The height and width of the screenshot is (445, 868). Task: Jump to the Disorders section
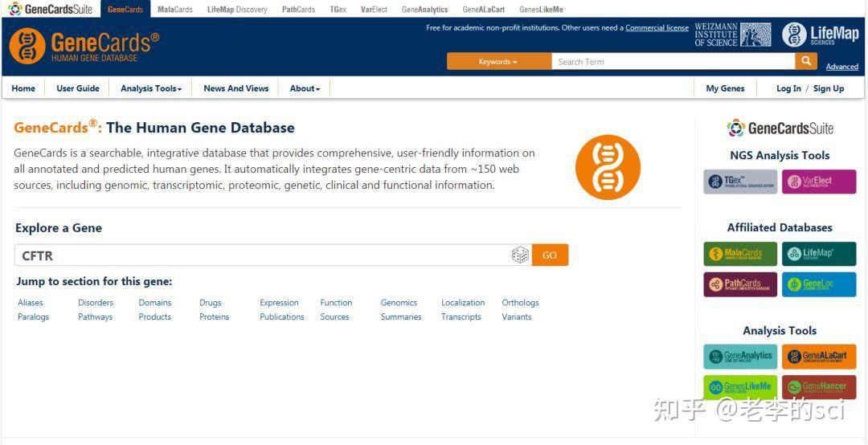[x=95, y=302]
